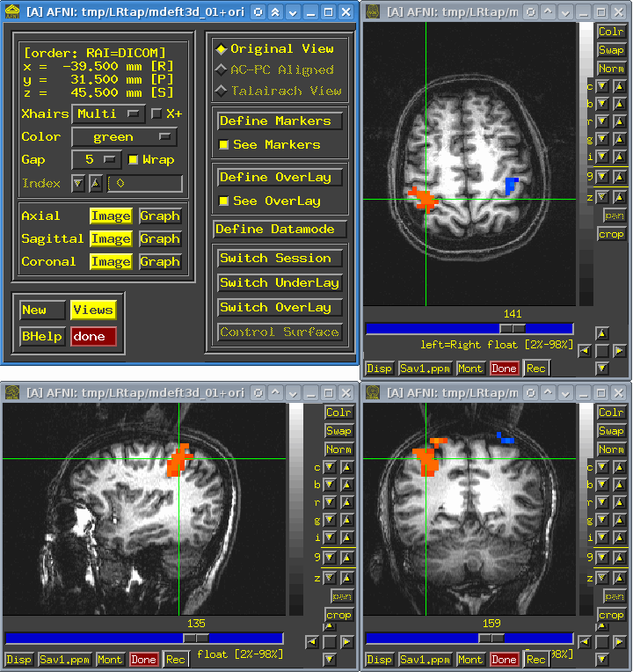Screen dimensions: 633x672
Task: Open crosshair Color green dropdown
Action: 124,137
